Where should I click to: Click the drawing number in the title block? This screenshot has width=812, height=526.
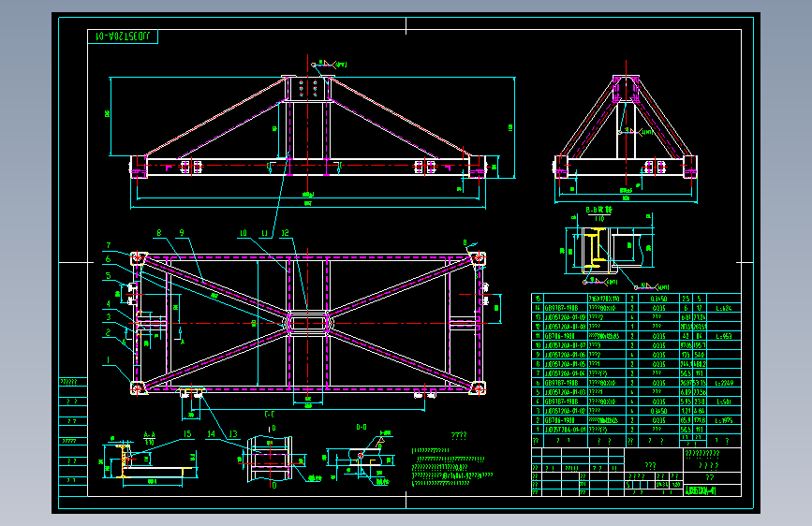[x=701, y=490]
